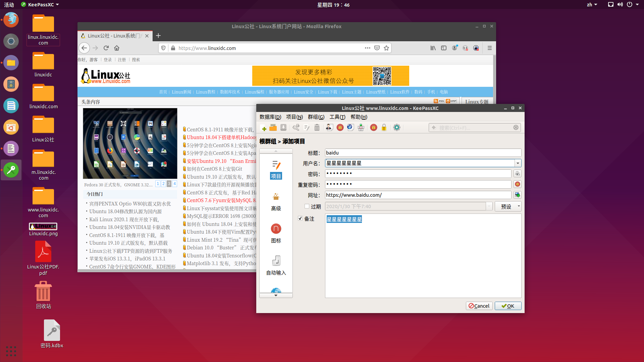Screen dimensions: 644x362
Task: Click into the 标题 title field
Action: 423,153
